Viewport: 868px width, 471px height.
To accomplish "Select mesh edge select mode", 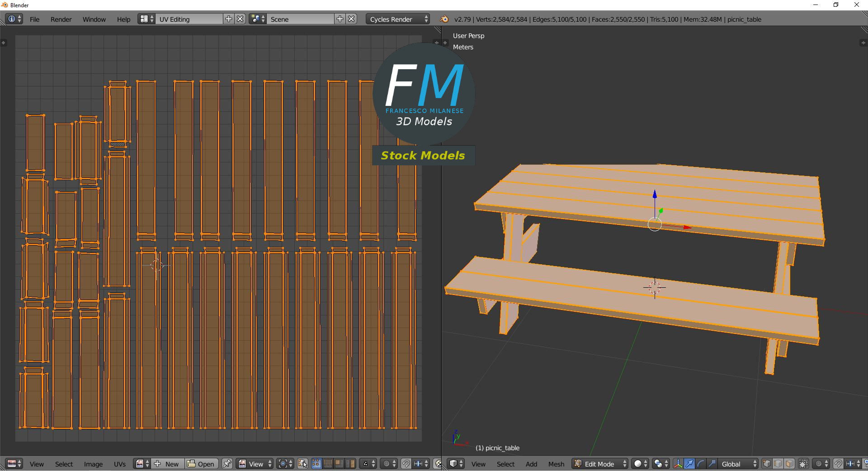I will [x=778, y=464].
